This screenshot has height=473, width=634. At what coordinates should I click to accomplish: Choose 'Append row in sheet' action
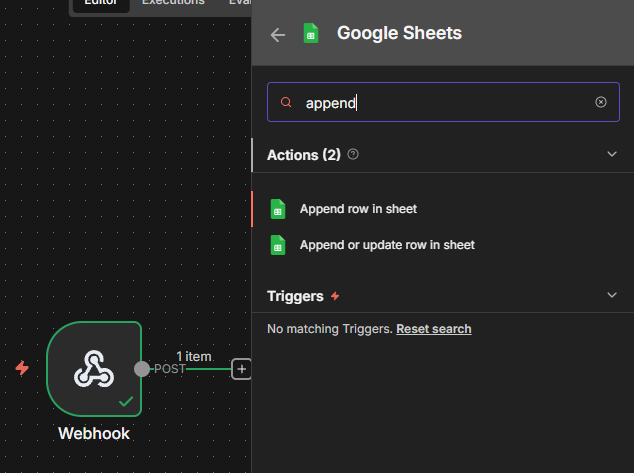(358, 209)
